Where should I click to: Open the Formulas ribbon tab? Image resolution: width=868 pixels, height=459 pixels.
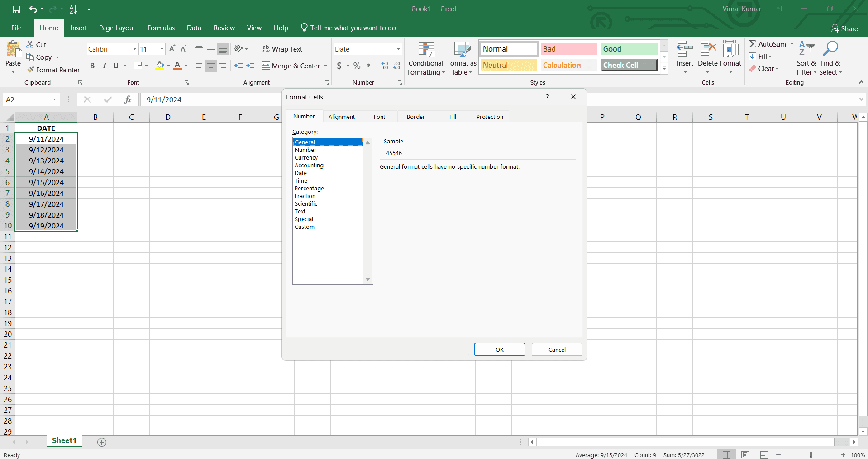(161, 28)
